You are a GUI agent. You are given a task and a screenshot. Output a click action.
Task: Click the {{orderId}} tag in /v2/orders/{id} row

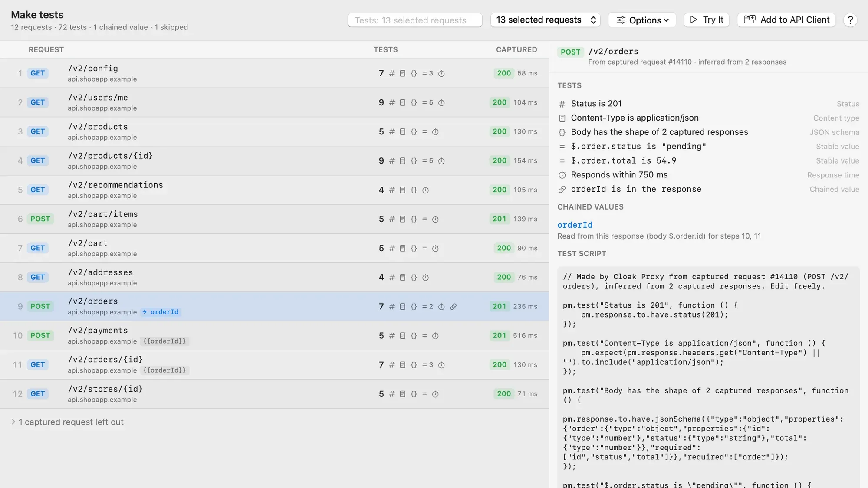click(164, 370)
